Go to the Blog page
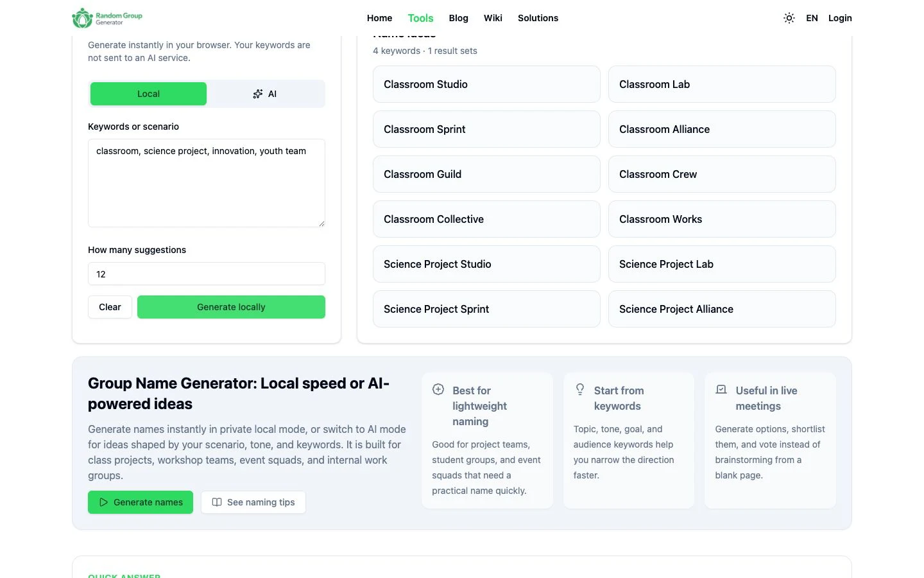The width and height of the screenshot is (924, 578). click(458, 18)
